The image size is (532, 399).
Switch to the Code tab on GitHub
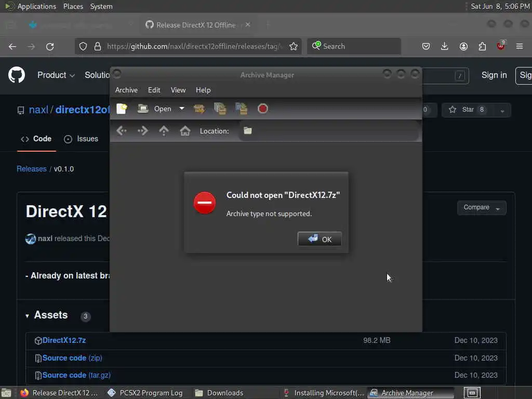click(36, 139)
